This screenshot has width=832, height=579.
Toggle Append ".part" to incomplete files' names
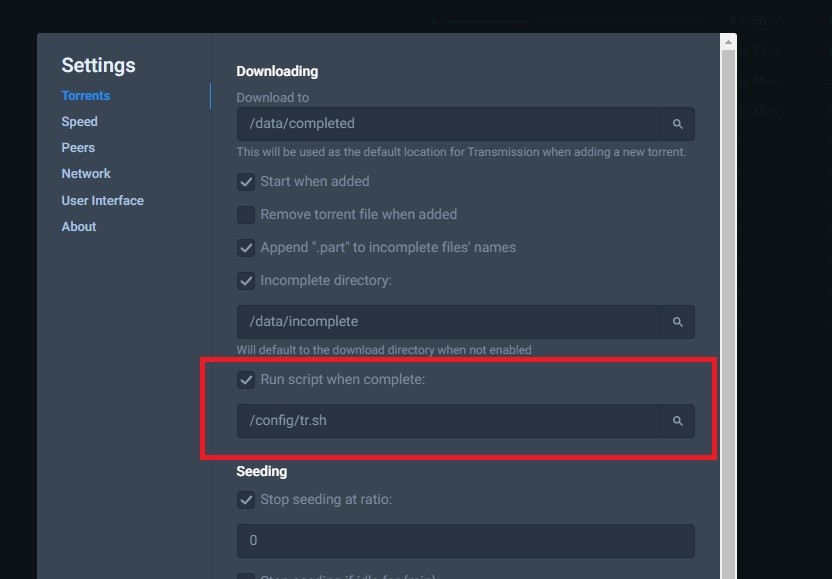[x=246, y=248]
